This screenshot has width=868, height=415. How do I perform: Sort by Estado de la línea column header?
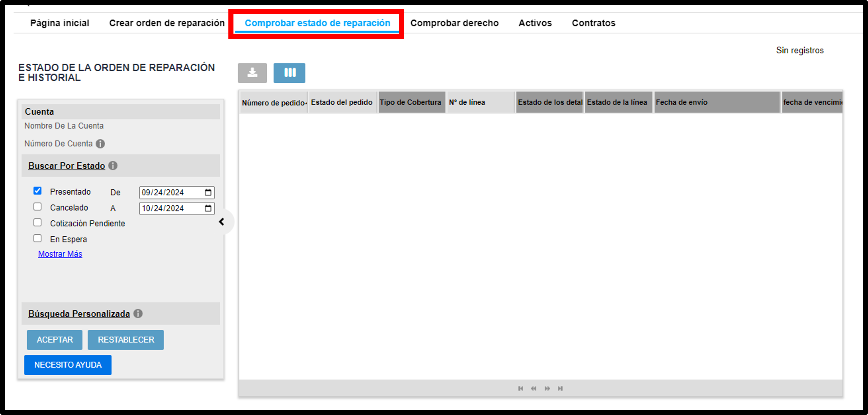click(619, 102)
